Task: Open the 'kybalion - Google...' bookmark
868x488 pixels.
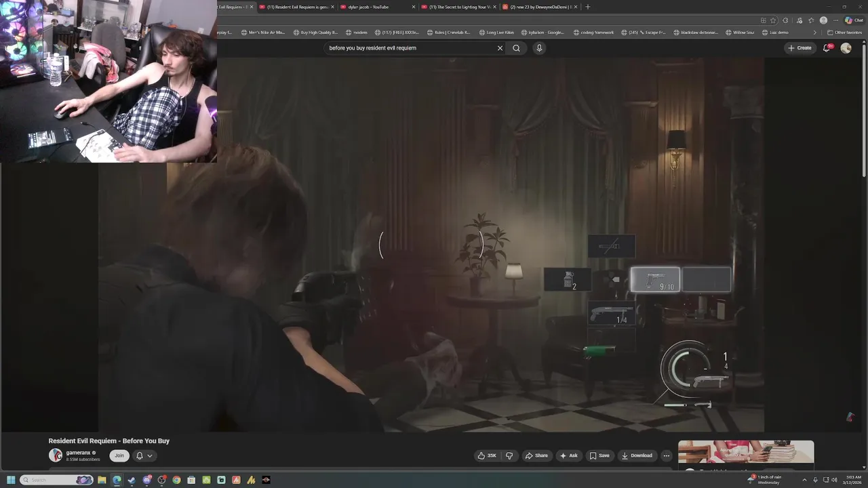Action: point(542,33)
